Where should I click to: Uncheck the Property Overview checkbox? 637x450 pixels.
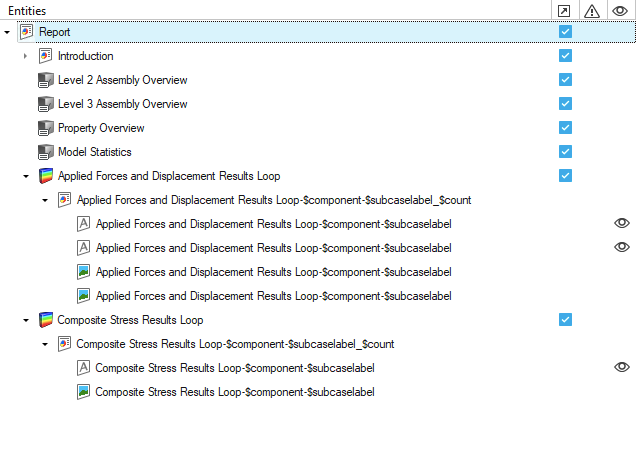click(x=565, y=128)
